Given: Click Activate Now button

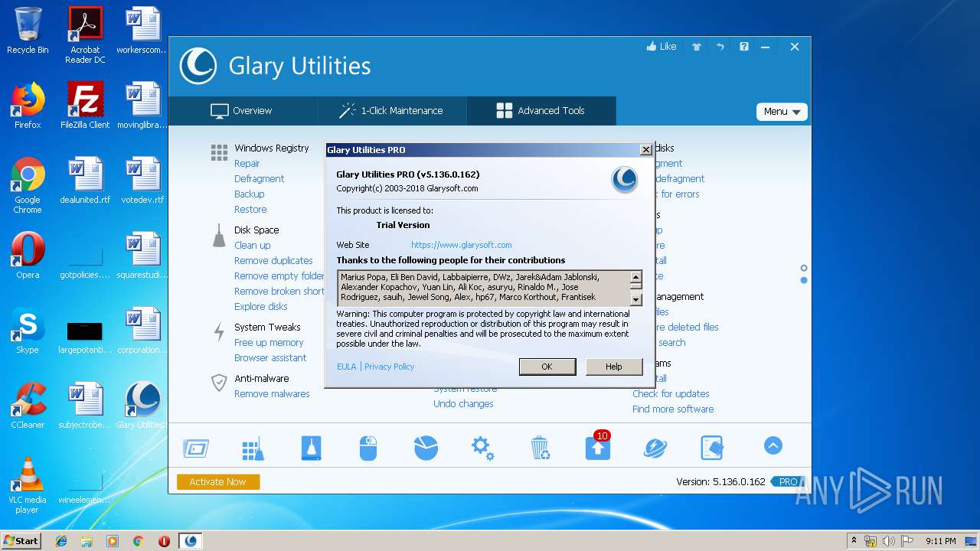Looking at the screenshot, I should [x=218, y=481].
